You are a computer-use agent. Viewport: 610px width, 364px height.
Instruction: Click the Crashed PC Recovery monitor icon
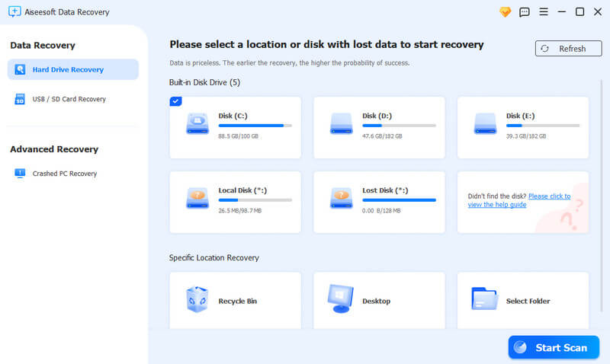[x=20, y=174]
